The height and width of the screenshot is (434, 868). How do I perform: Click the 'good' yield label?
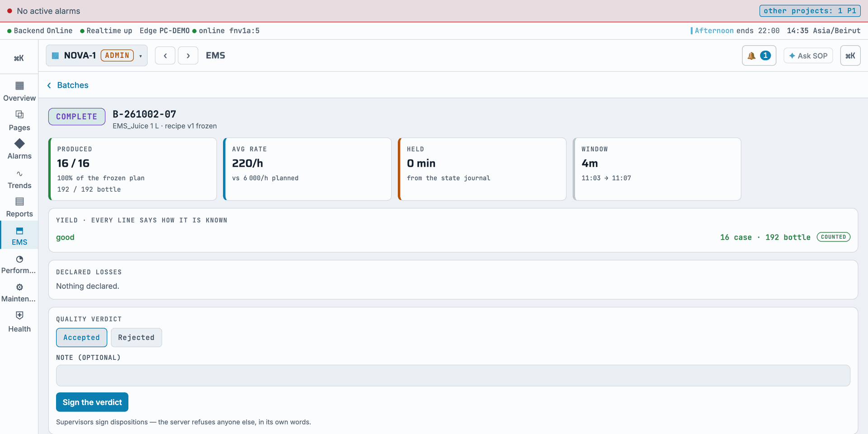[65, 237]
